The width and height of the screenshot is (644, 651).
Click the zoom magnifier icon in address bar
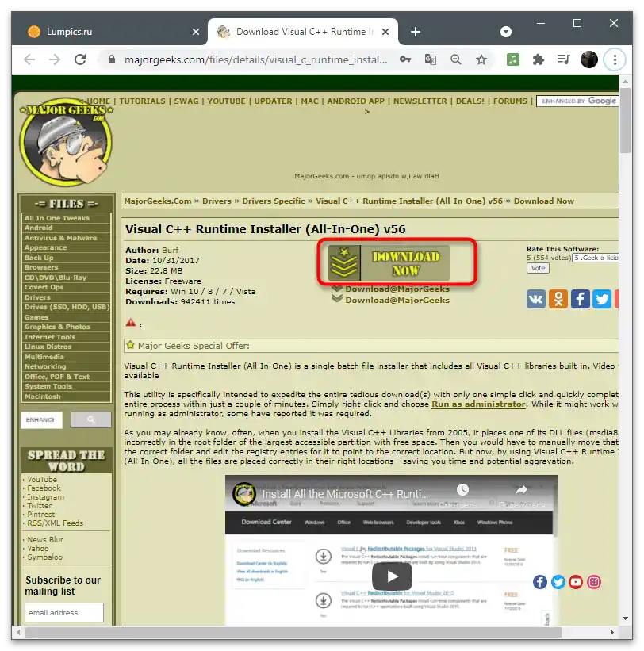tap(456, 59)
